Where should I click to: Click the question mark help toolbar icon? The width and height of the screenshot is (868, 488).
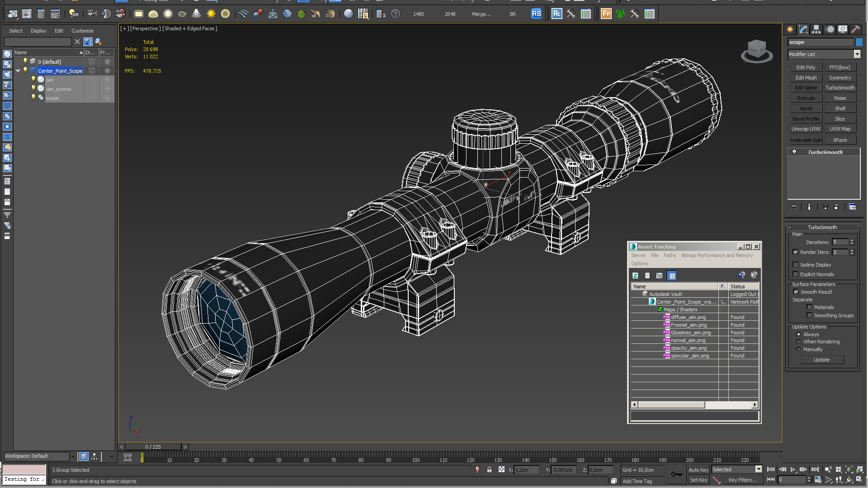[396, 14]
